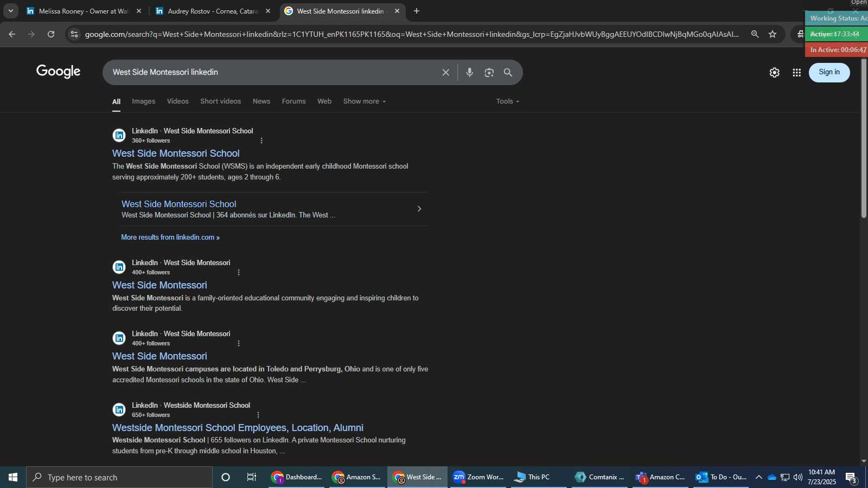Click the magnifier search button in search box

click(508, 73)
